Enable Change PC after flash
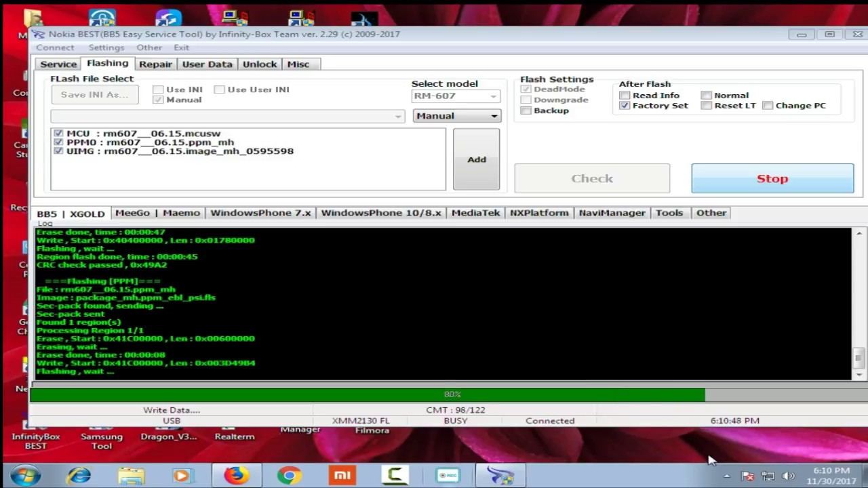868x488 pixels. 768,106
